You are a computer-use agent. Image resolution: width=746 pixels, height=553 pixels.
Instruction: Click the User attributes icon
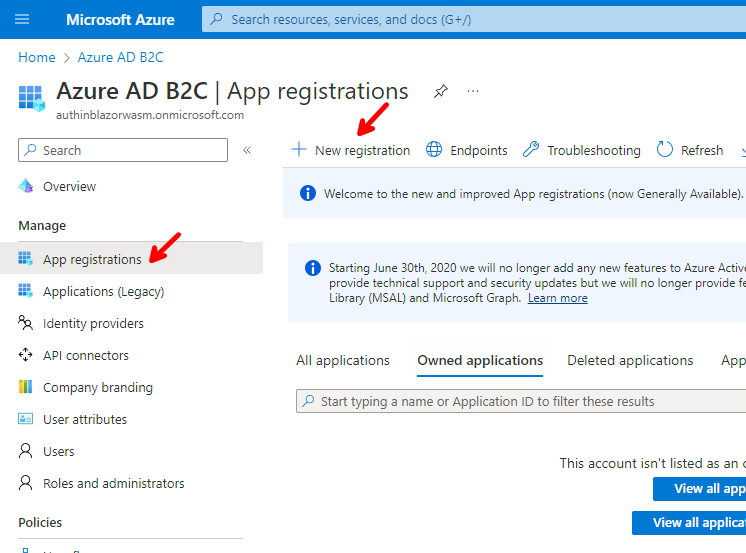25,419
